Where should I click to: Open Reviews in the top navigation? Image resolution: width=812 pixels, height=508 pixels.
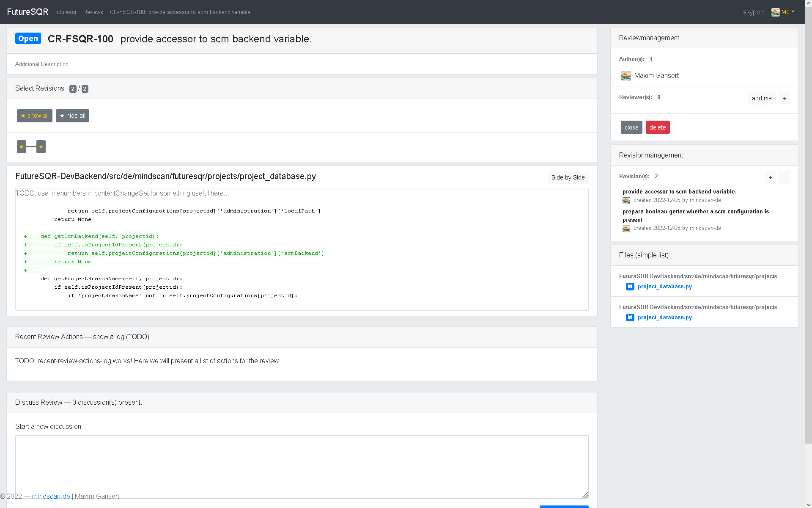click(93, 12)
